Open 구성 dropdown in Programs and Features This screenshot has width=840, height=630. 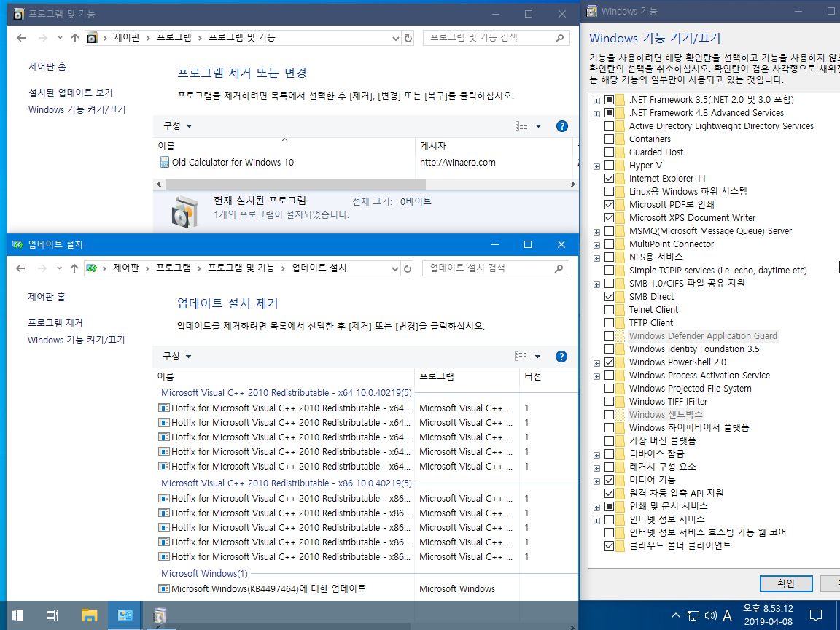pyautogui.click(x=177, y=126)
